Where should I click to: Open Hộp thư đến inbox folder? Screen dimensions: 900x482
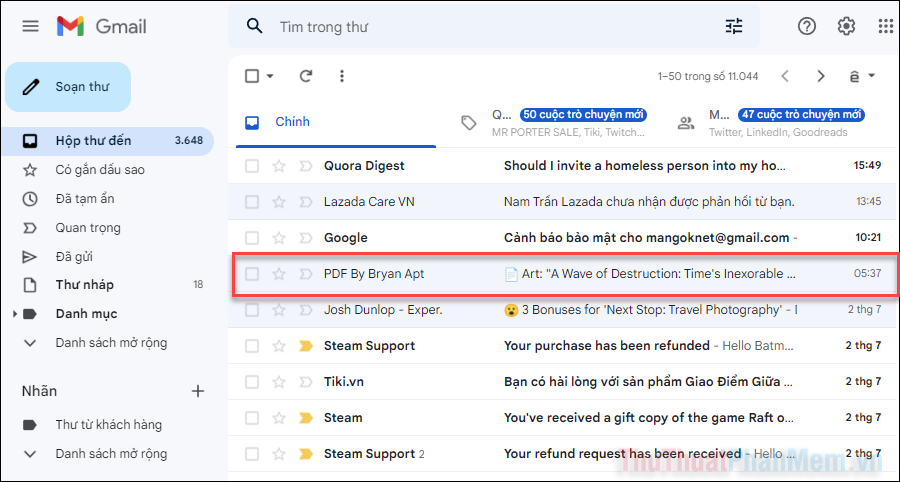(x=107, y=141)
